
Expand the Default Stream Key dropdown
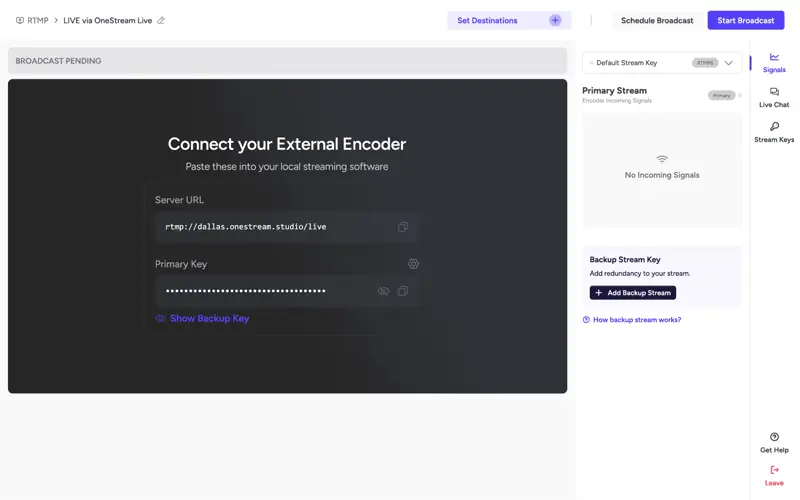pos(662,63)
